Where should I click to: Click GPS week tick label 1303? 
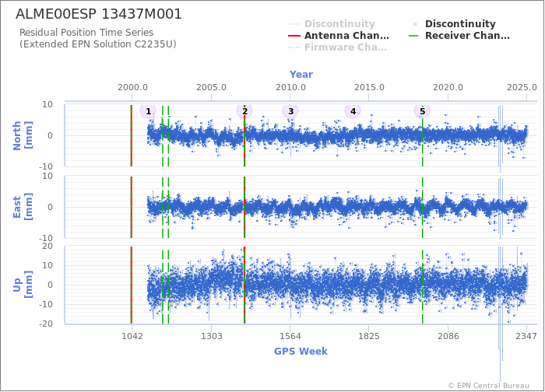(211, 336)
